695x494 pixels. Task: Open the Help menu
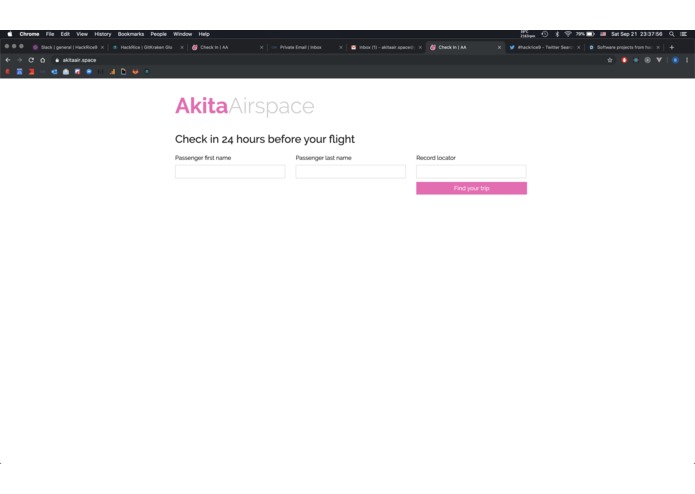pyautogui.click(x=204, y=34)
